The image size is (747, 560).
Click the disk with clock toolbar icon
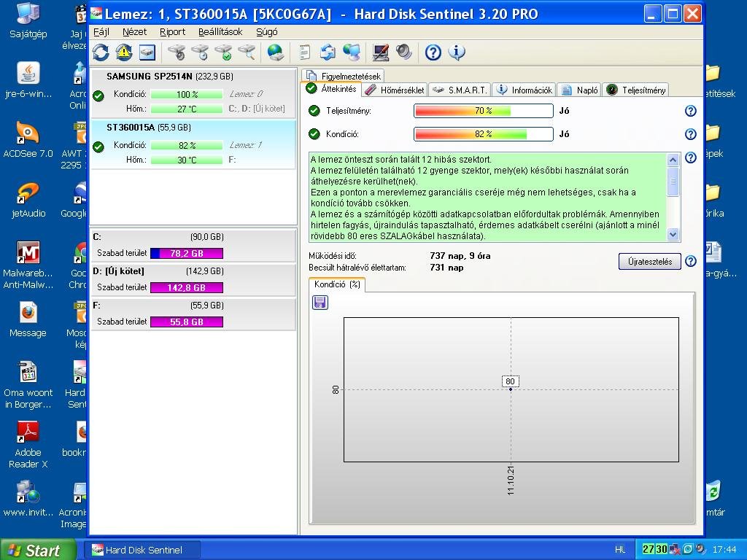tap(201, 52)
